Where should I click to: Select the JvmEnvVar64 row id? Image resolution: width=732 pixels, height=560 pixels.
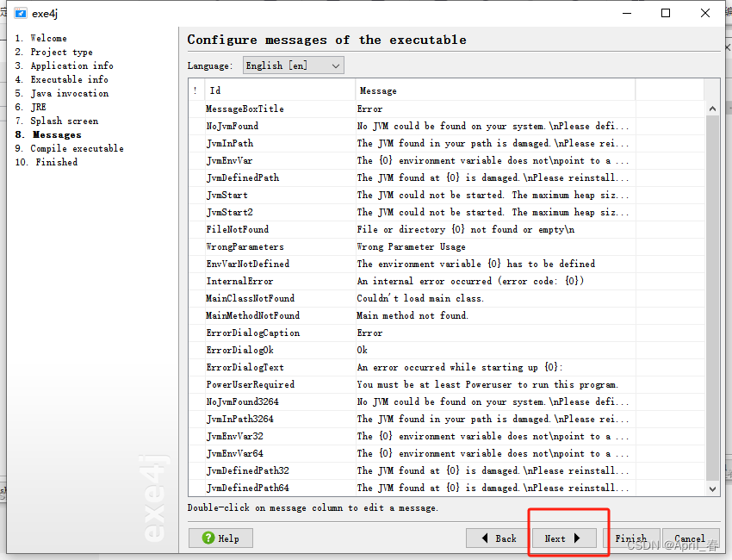click(234, 453)
